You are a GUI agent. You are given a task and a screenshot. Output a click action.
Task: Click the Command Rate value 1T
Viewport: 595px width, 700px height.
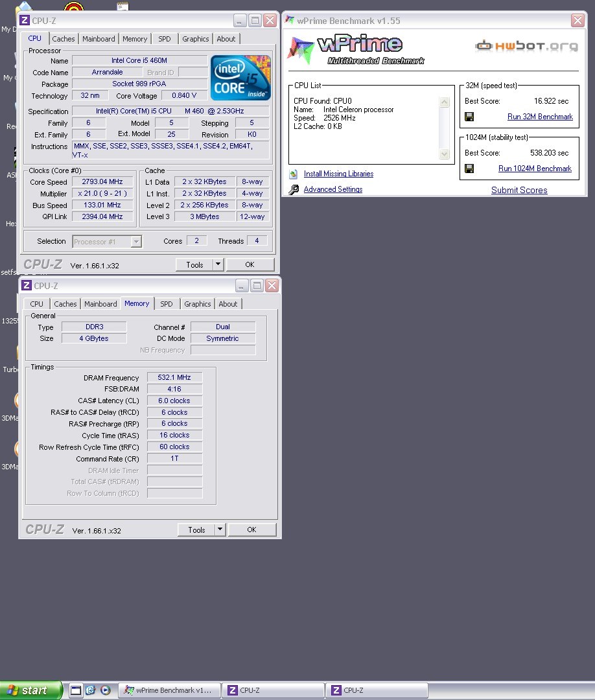pyautogui.click(x=174, y=458)
